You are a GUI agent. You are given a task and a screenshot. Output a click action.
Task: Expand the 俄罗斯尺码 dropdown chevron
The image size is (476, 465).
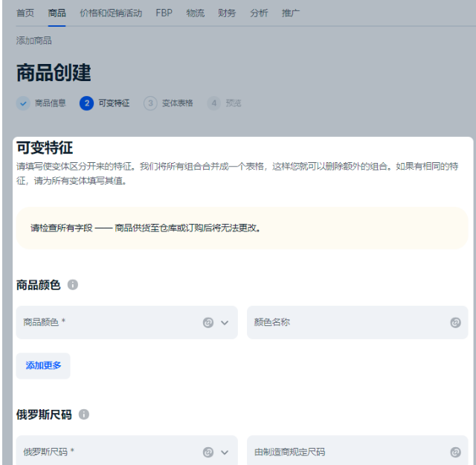[225, 452]
